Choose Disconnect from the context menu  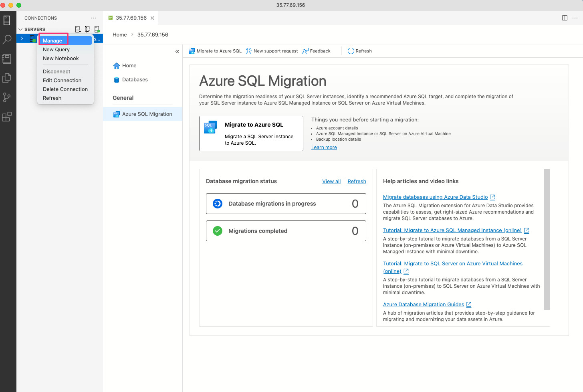(x=56, y=71)
